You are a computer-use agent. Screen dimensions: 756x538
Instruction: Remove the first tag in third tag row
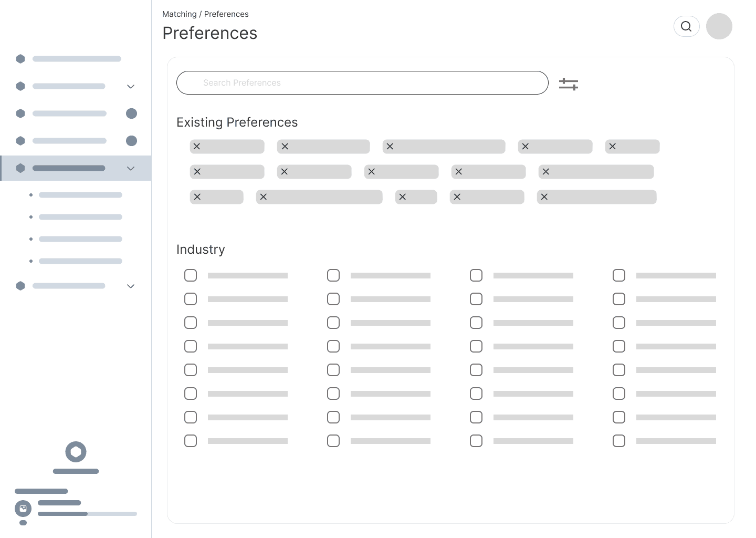(x=197, y=197)
